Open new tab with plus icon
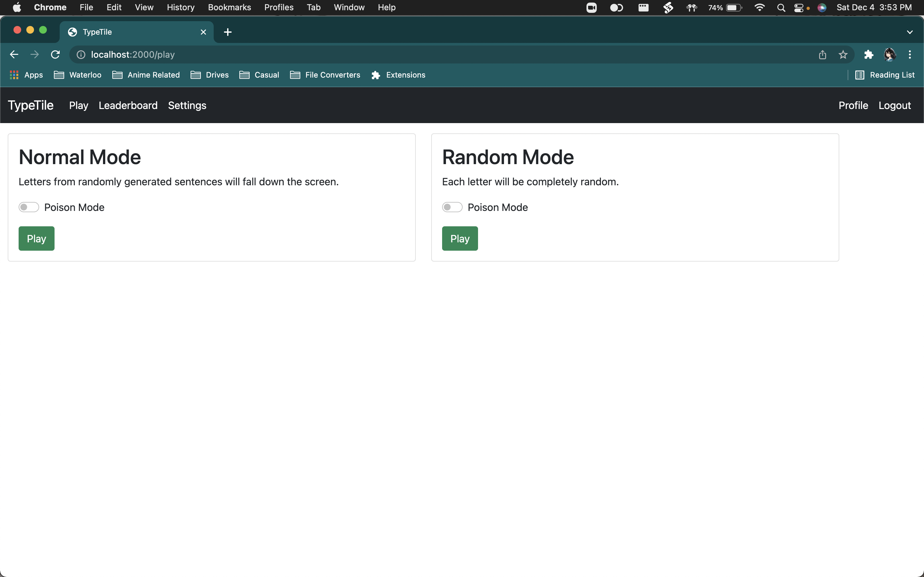The height and width of the screenshot is (577, 924). (x=227, y=32)
